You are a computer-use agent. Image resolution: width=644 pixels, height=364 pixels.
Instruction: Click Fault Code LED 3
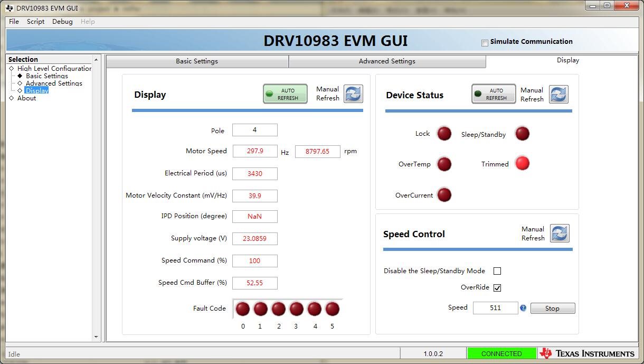coord(297,309)
